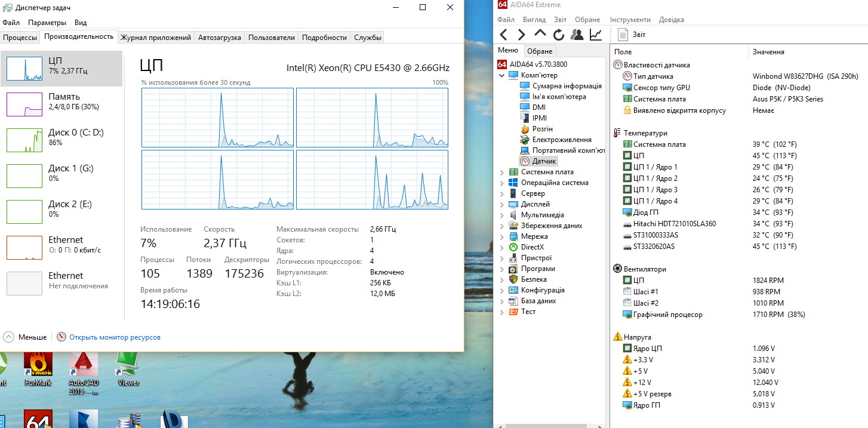Click the Програми icon in tree

pyautogui.click(x=513, y=269)
